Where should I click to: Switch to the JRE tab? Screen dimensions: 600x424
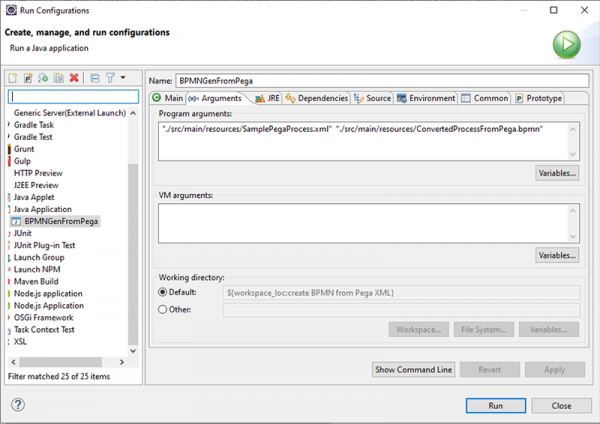point(267,98)
